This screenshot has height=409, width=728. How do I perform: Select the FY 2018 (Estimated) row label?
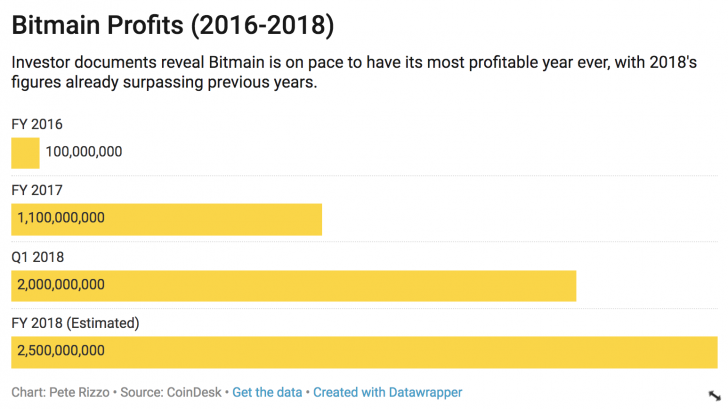pos(75,323)
